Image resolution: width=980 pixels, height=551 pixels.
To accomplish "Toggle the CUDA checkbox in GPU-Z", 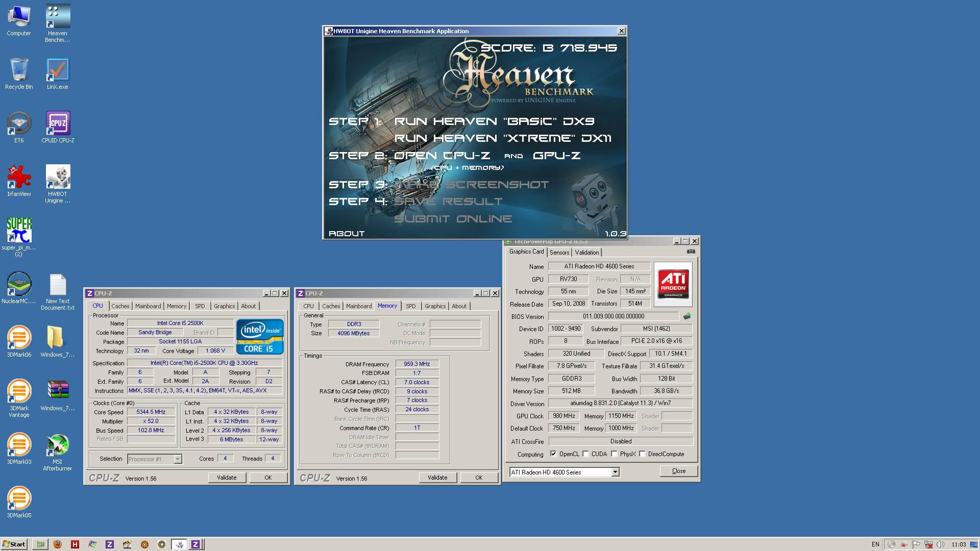I will tap(585, 454).
